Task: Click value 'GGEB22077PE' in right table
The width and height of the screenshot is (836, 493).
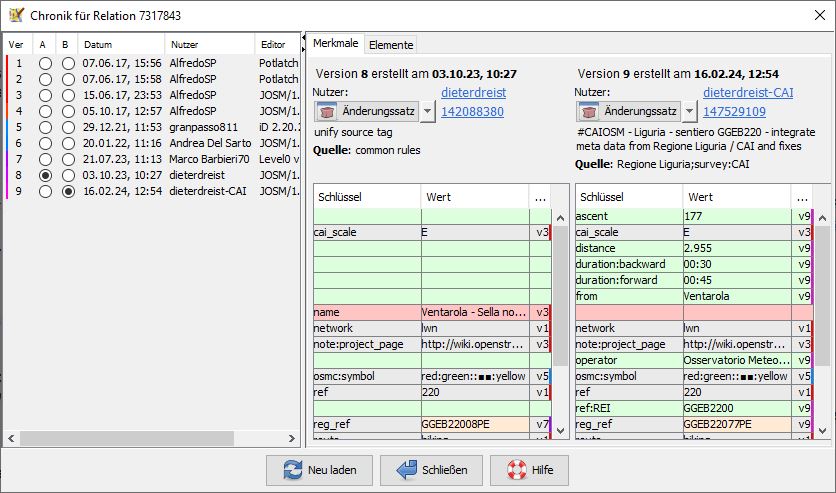Action: click(x=737, y=424)
